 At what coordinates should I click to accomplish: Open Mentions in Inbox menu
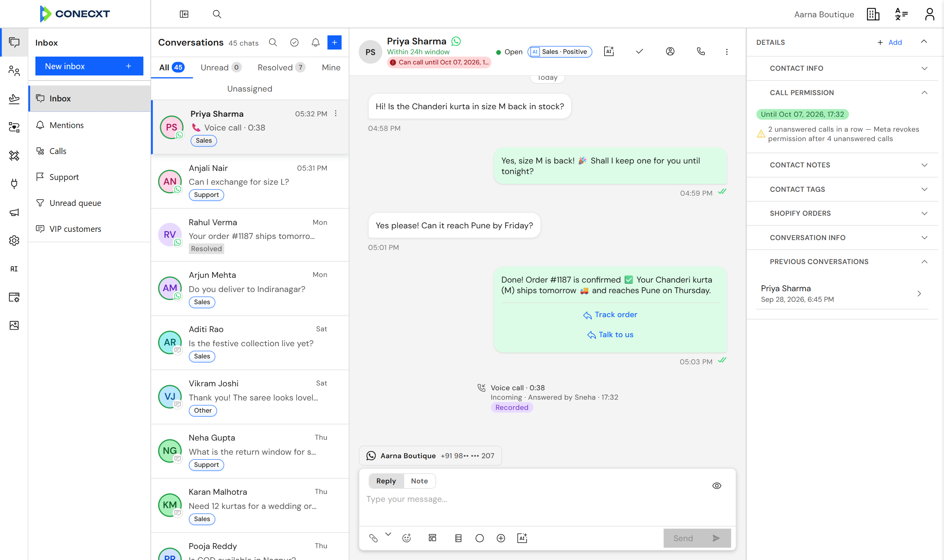89,125
